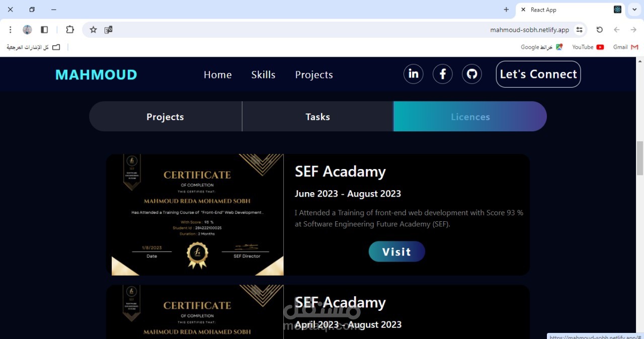Open a new tab with plus
The width and height of the screenshot is (644, 339).
[506, 10]
